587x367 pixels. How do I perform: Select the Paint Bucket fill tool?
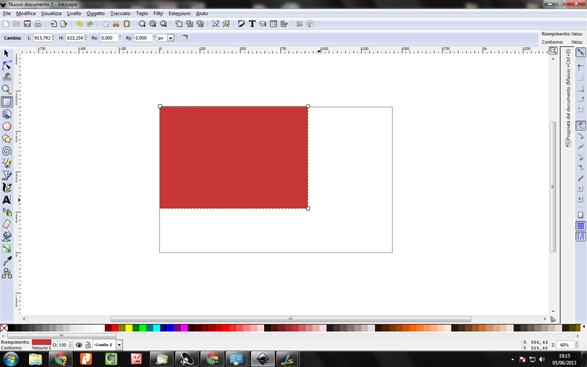pyautogui.click(x=6, y=236)
